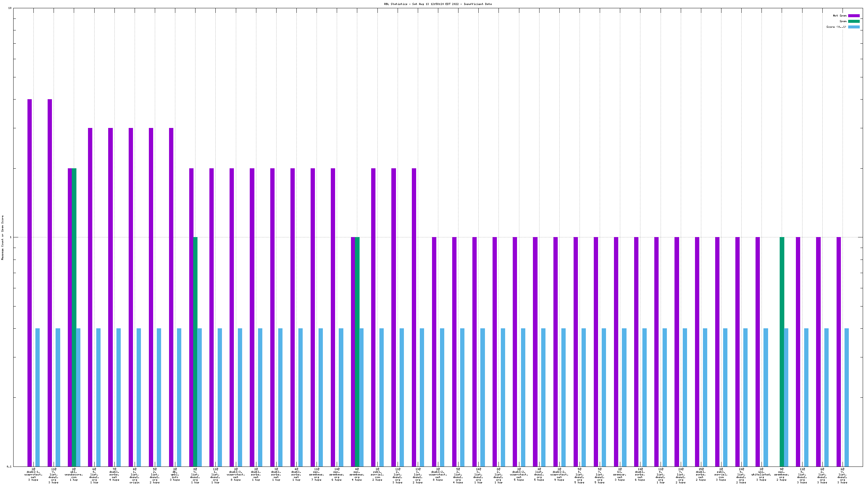Click the y-axis value 1 tick label
The height and width of the screenshot is (488, 868).
[x=10, y=237]
